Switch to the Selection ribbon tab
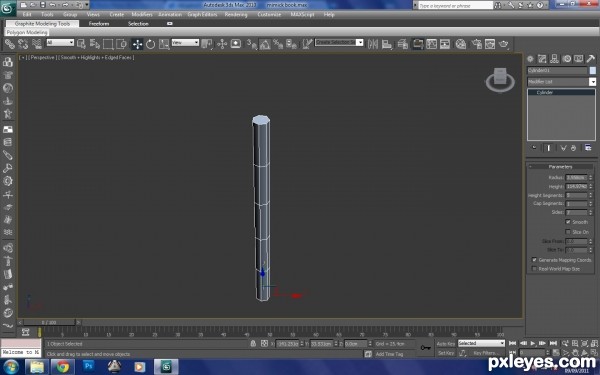 pos(138,24)
